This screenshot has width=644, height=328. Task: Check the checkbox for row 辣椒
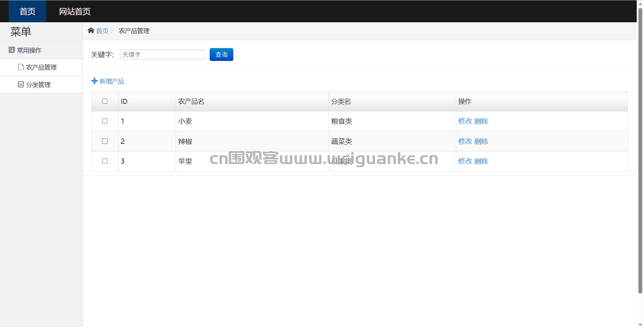105,141
